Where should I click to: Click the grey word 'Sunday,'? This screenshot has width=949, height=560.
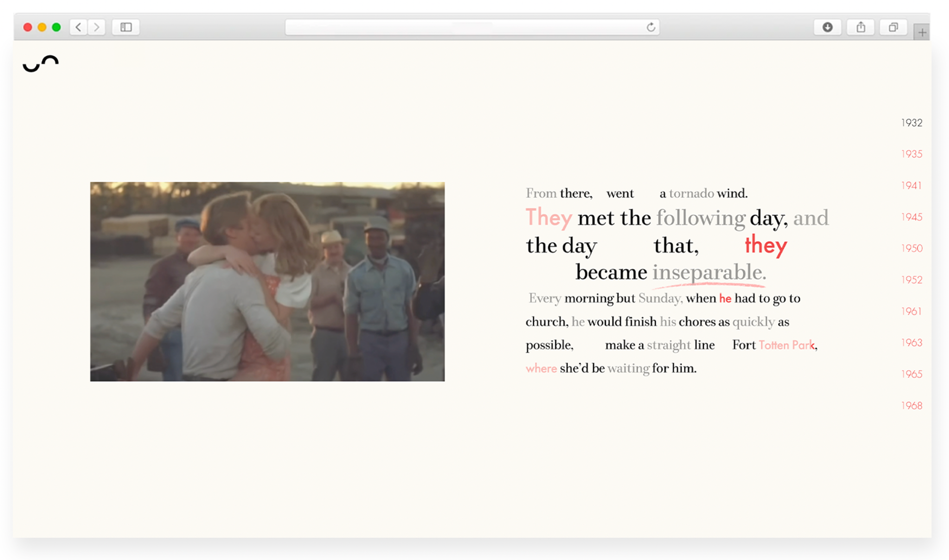[660, 299]
